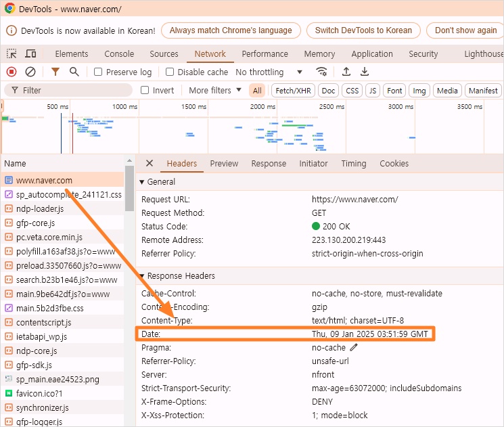Select the pc.veta.core.min.js request row

63,237
